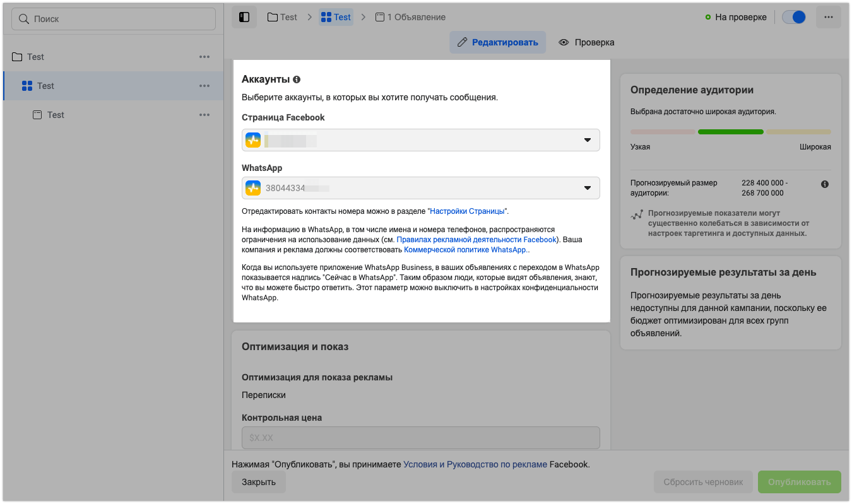Open three-dot menu in top right corner

[828, 17]
